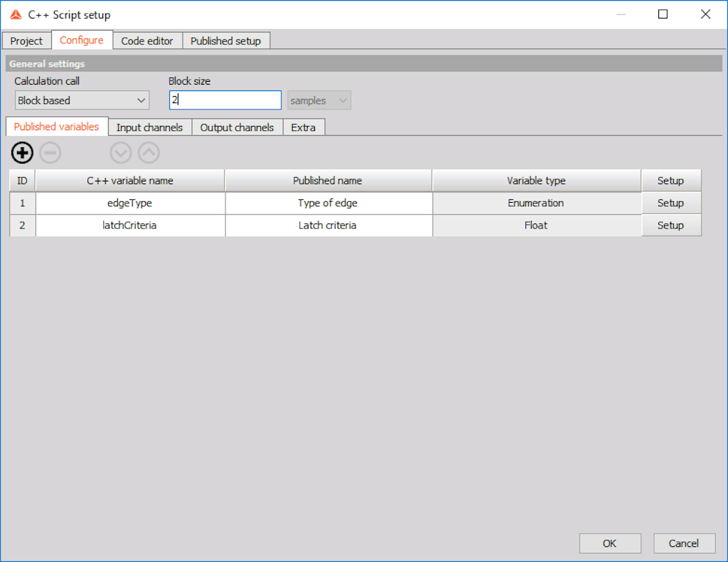Viewport: 728px width, 562px height.
Task: Select the Configure tab
Action: click(82, 40)
